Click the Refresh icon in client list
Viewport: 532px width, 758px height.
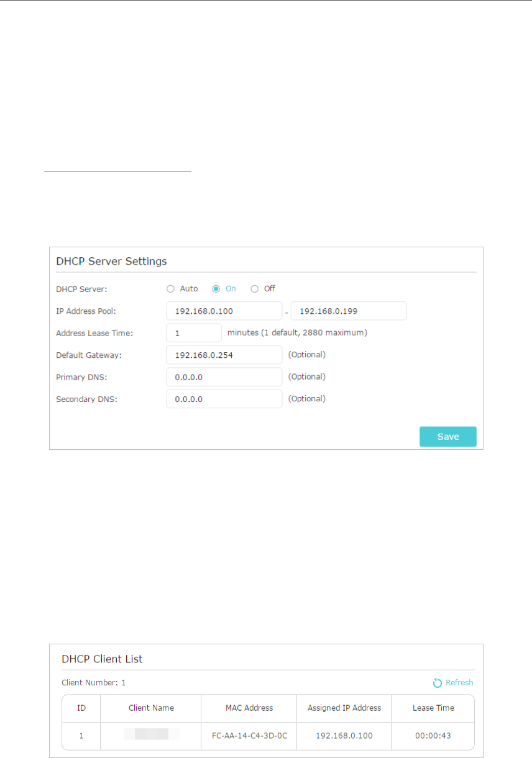point(438,683)
